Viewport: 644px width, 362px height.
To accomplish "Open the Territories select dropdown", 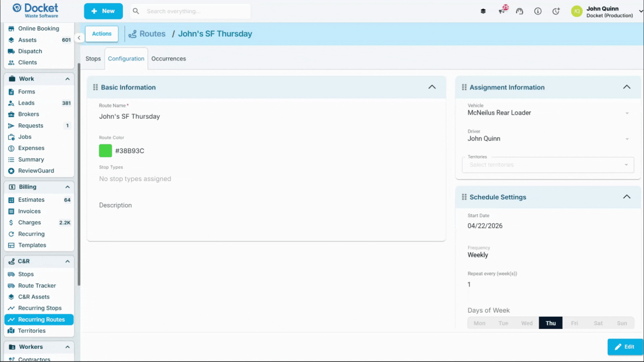I will (548, 164).
